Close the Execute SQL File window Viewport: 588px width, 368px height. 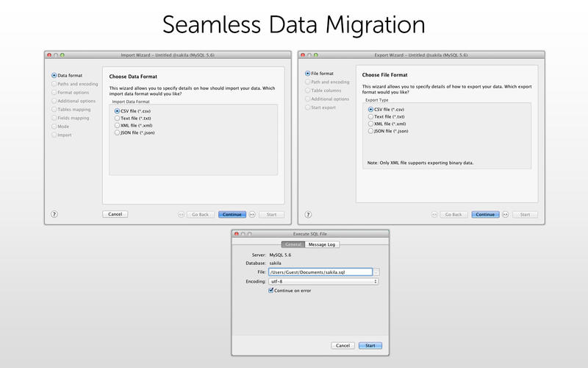point(237,234)
